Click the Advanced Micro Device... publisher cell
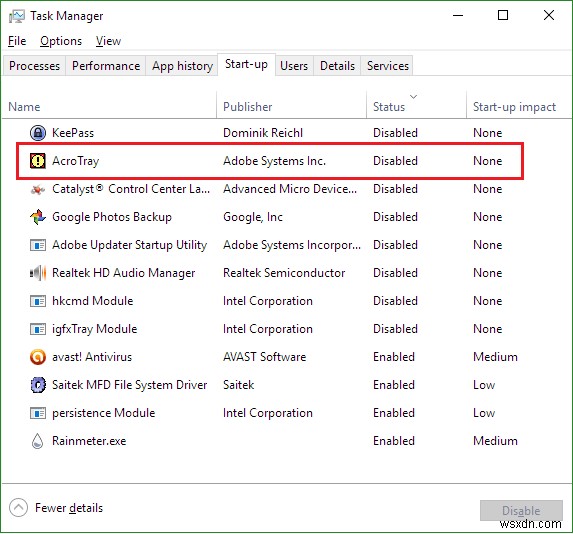The height and width of the screenshot is (534, 573). [x=290, y=189]
